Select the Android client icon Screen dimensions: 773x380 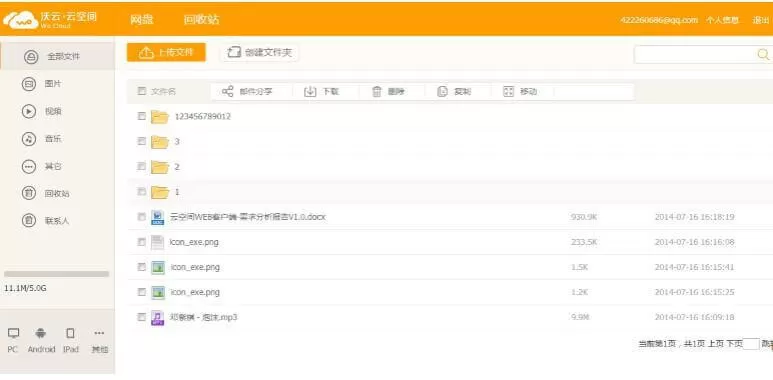point(41,333)
